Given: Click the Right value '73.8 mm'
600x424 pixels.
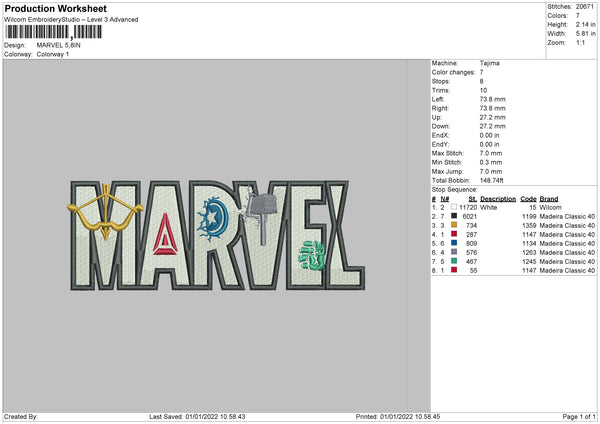Looking at the screenshot, I should pyautogui.click(x=492, y=108).
